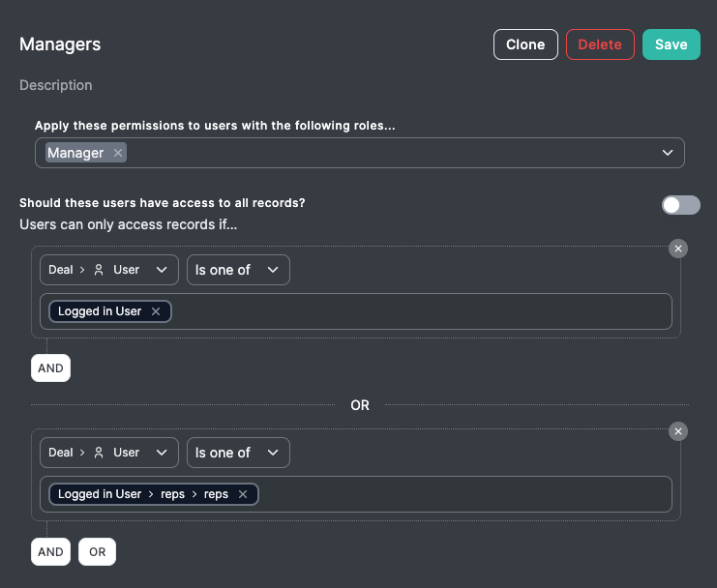Screen dimensions: 717x588
Task: Save the Managers permission changes
Action: point(671,44)
